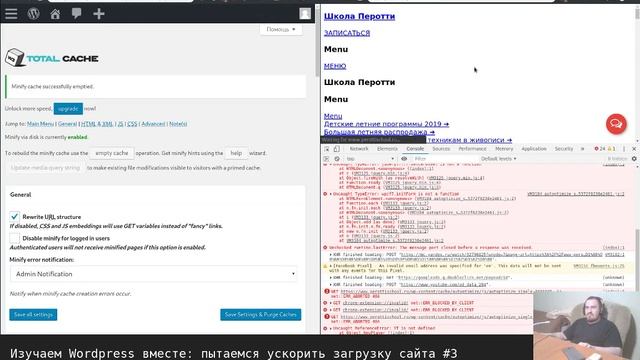Open console settings gear icon
This screenshot has width=640, height=360.
point(634,159)
